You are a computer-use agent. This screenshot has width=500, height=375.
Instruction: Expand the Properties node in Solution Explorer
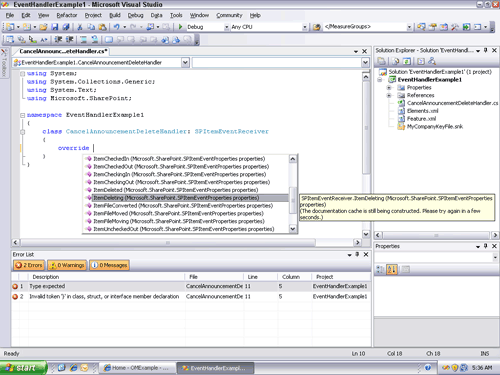(x=389, y=87)
